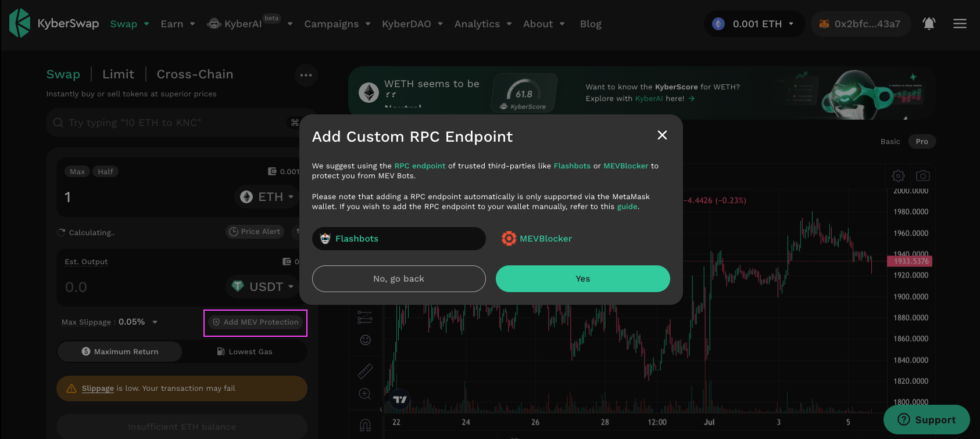Open the About menu

(543, 24)
